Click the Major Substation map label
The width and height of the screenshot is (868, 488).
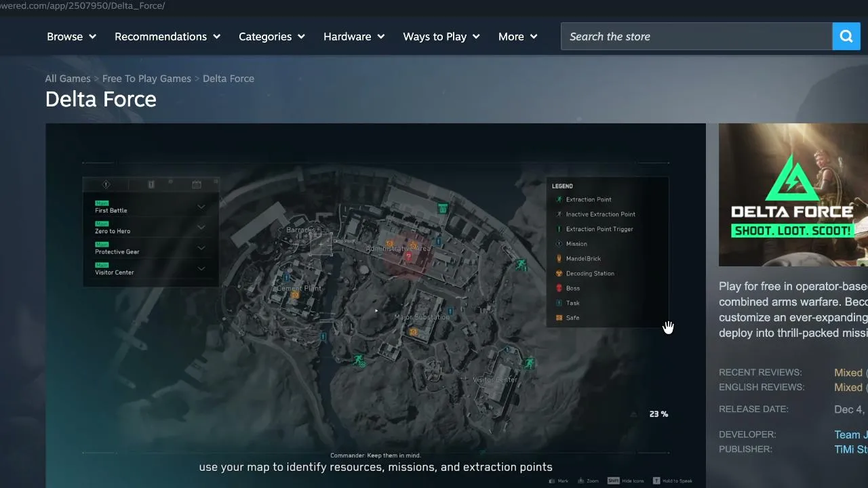422,317
